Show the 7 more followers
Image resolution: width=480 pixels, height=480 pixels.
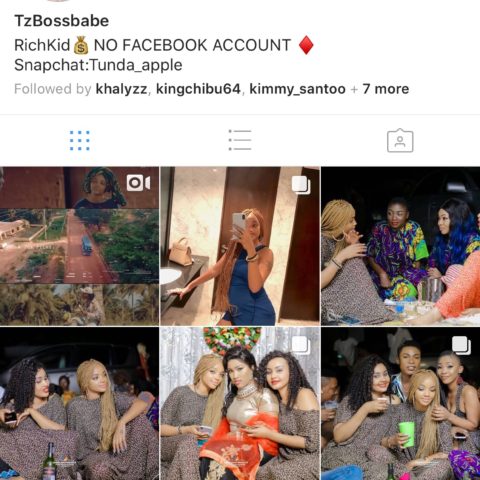[x=386, y=89]
